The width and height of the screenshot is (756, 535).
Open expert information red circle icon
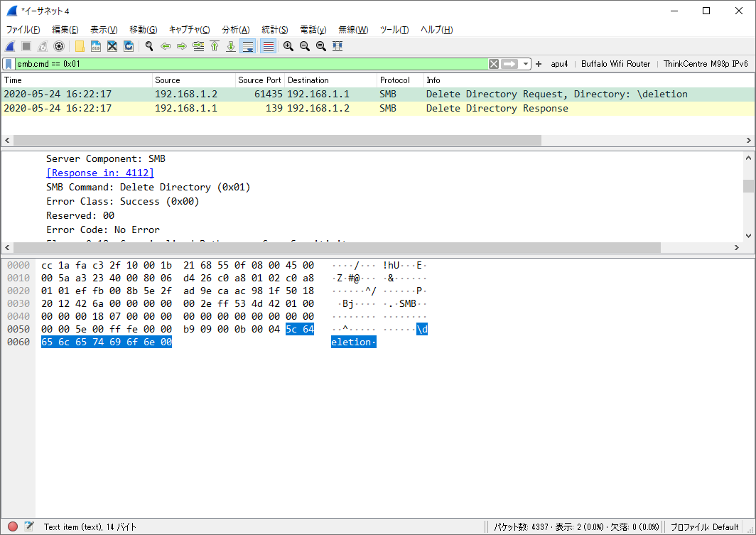click(13, 526)
